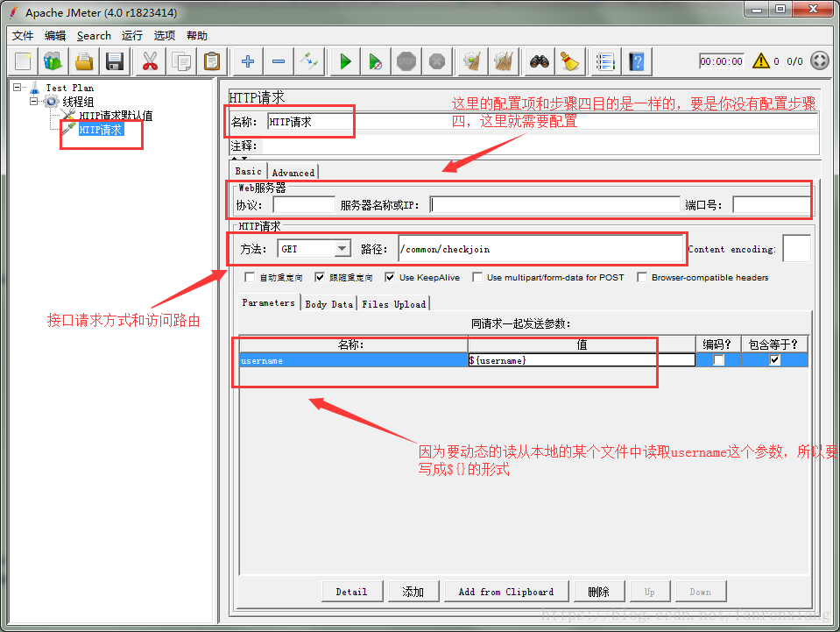Select HTTP请求默认值 in the tree

point(116,115)
